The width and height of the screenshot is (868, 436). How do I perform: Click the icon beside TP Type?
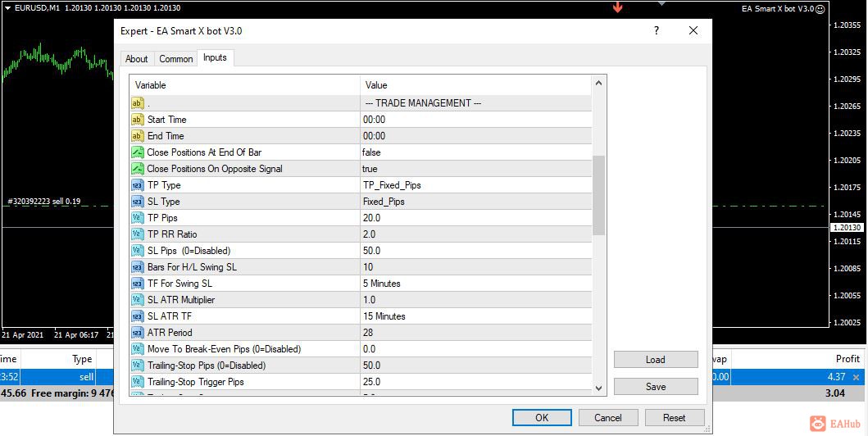[x=137, y=185]
